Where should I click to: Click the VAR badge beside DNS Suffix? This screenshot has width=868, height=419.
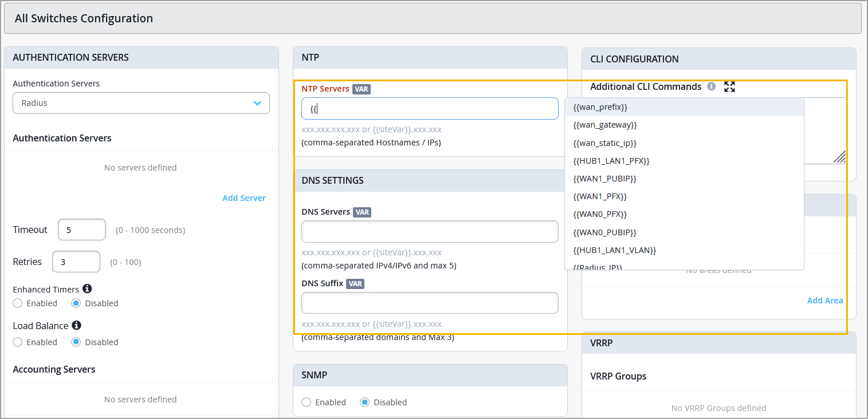[355, 283]
